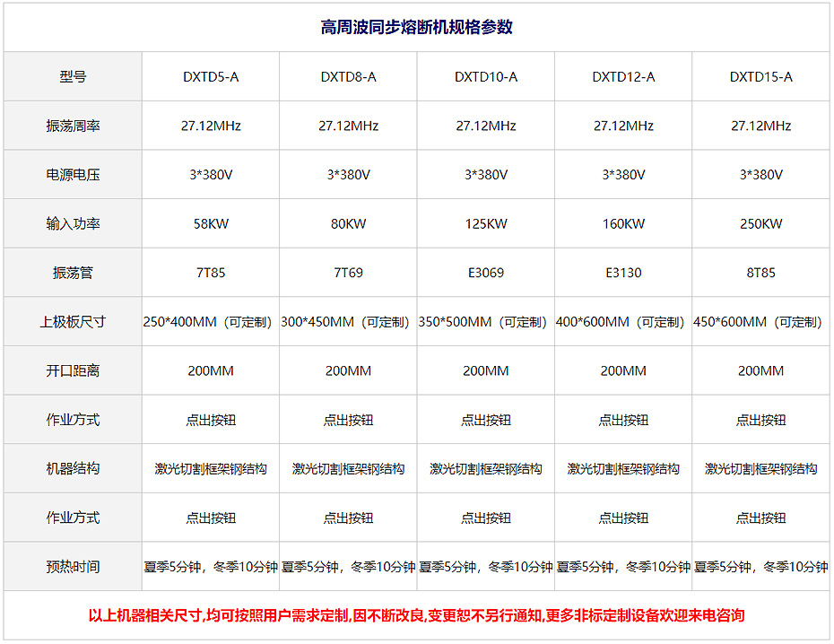Click the 振荡周率 row label
This screenshot has height=644, width=834.
[x=73, y=126]
